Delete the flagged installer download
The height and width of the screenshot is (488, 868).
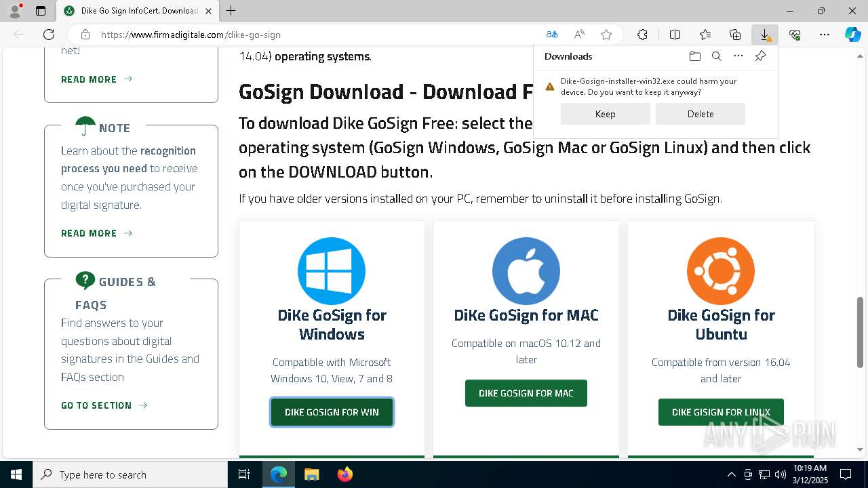click(700, 114)
